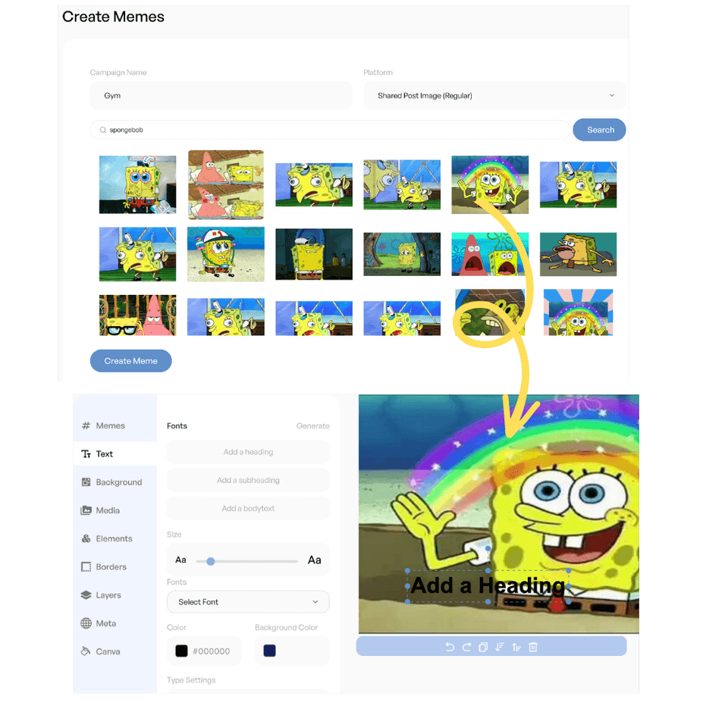Click the Add a subheading button
The height and width of the screenshot is (728, 728).
(x=249, y=480)
